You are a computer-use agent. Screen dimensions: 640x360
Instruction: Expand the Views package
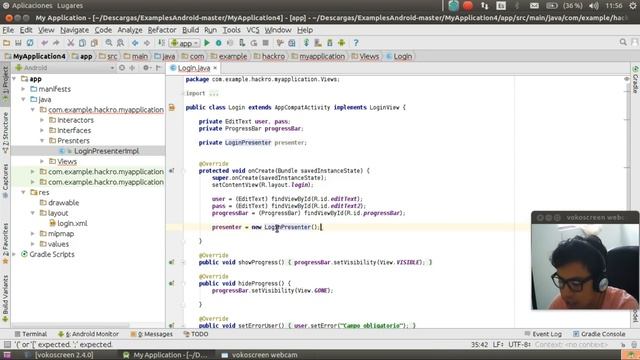[x=42, y=161]
